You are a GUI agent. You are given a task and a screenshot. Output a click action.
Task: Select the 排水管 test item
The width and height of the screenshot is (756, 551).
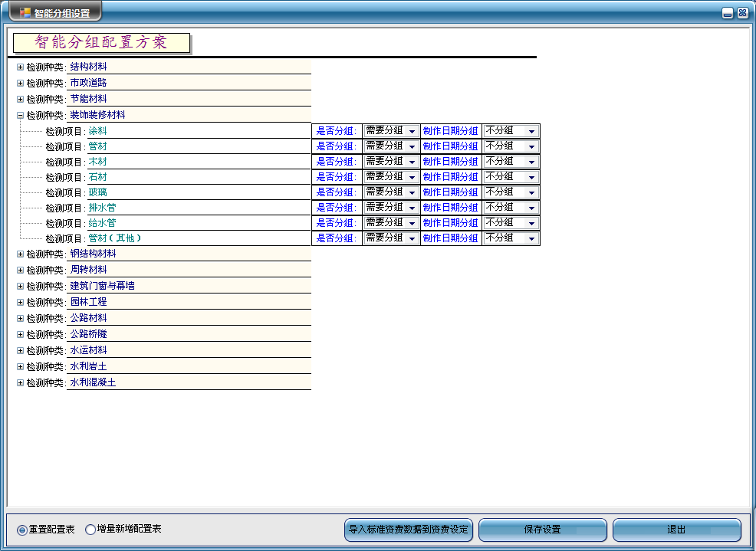102,208
